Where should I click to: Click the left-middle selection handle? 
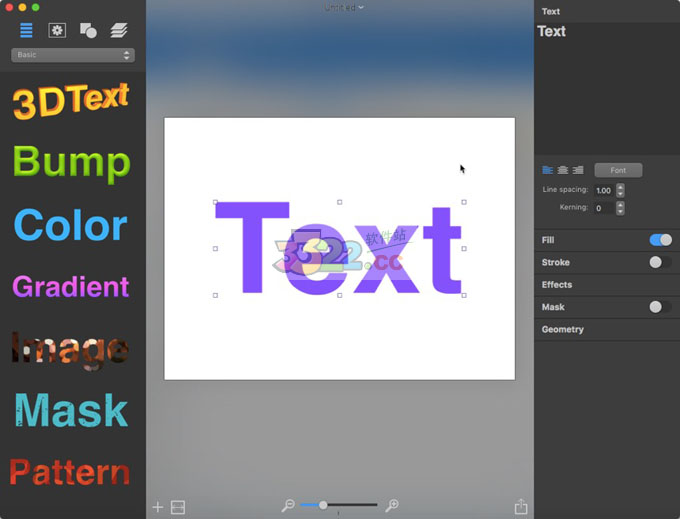(215, 248)
